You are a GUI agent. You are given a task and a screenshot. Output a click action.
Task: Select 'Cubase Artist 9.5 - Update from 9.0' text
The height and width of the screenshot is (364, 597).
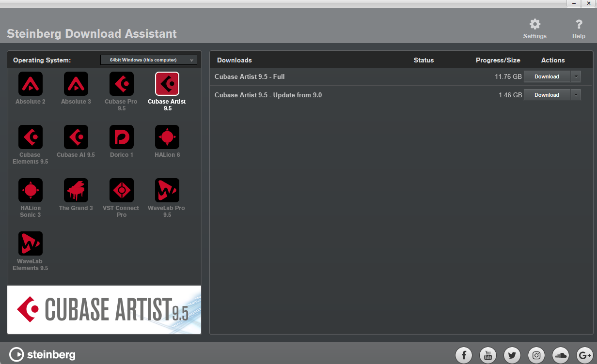point(268,95)
